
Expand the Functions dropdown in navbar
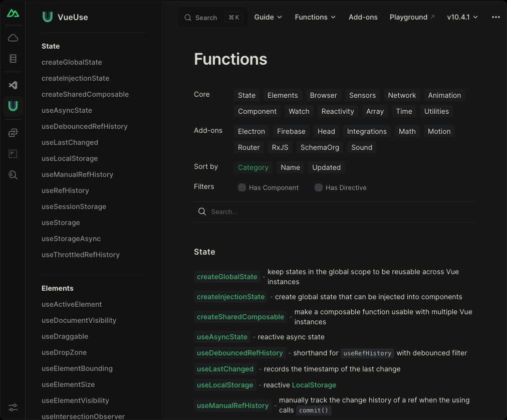tap(315, 17)
